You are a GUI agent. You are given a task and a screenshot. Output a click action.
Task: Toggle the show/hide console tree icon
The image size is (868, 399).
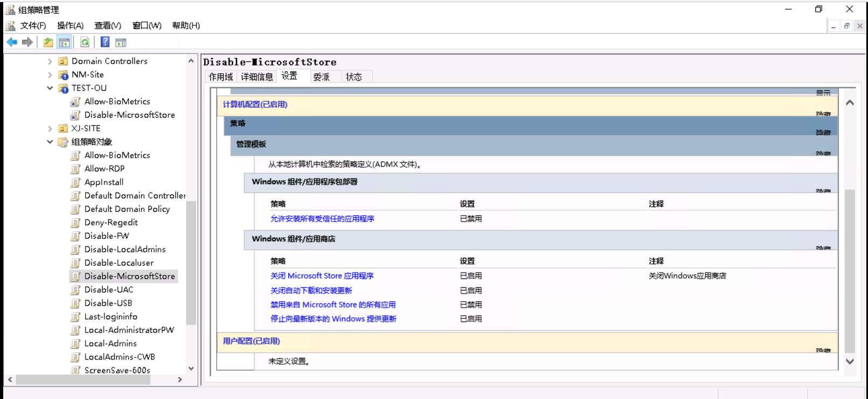(x=64, y=42)
